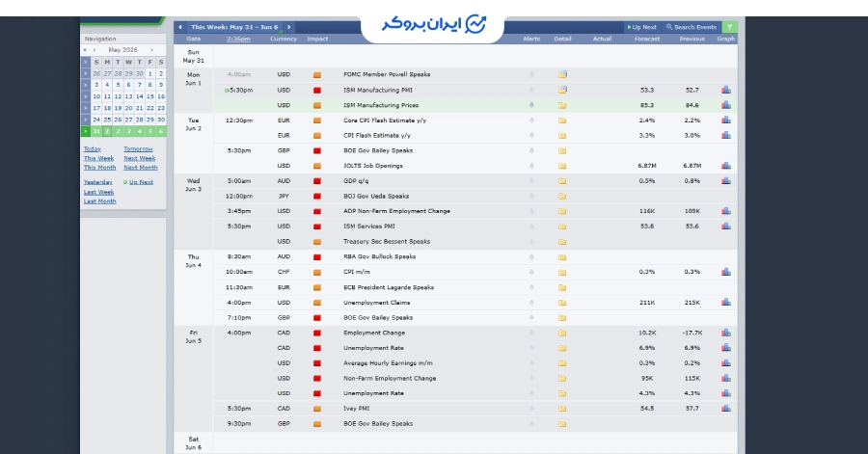Click the Up Next button in header
This screenshot has width=868, height=454.
tap(641, 27)
